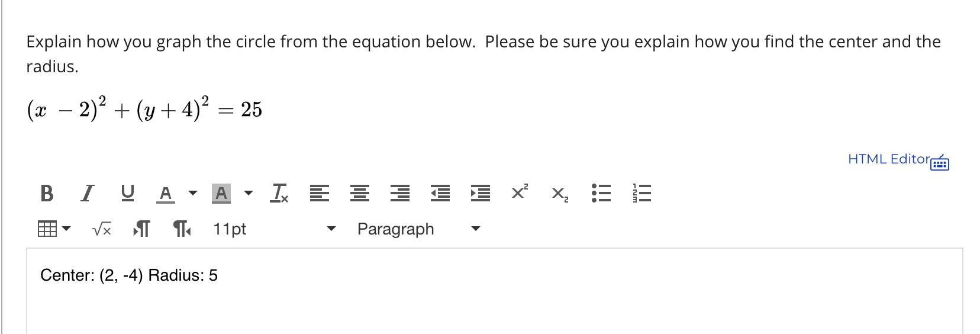Toggle underline formatting
Image resolution: width=980 pixels, height=334 pixels.
click(x=127, y=193)
